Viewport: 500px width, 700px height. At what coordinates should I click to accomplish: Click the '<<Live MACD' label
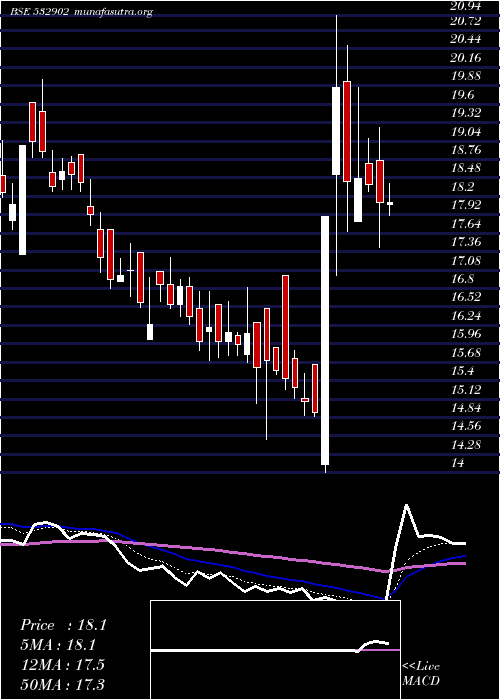421,674
